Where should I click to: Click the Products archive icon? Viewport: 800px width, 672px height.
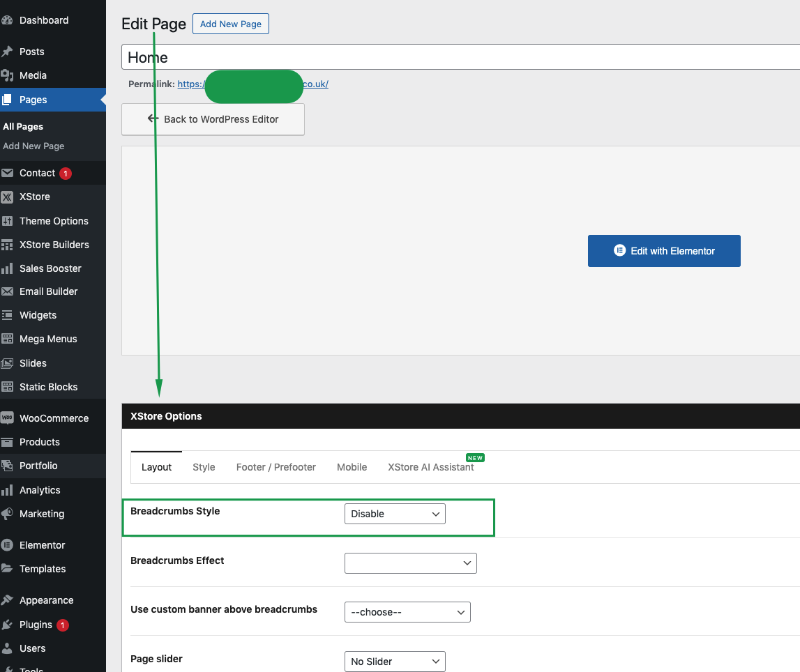[x=7, y=442]
